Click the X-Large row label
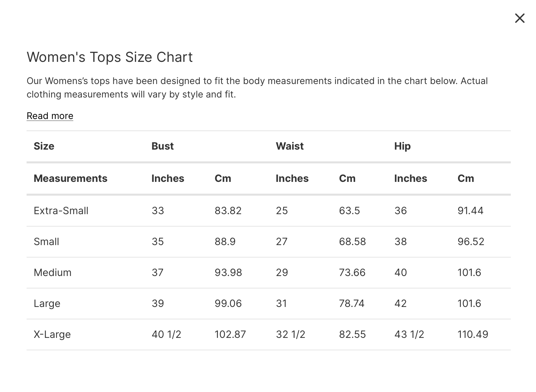This screenshot has width=536, height=392. click(x=52, y=335)
